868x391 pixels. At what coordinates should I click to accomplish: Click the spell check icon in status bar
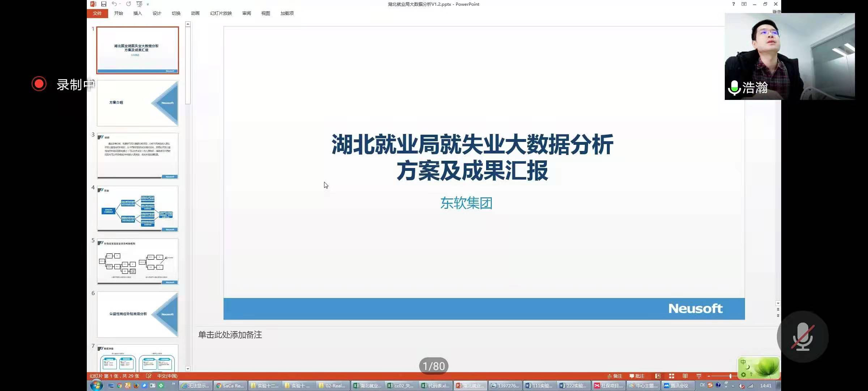148,376
